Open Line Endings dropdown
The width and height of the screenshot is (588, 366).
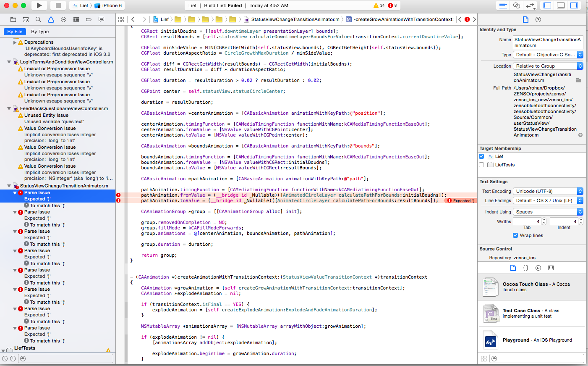[x=548, y=200]
